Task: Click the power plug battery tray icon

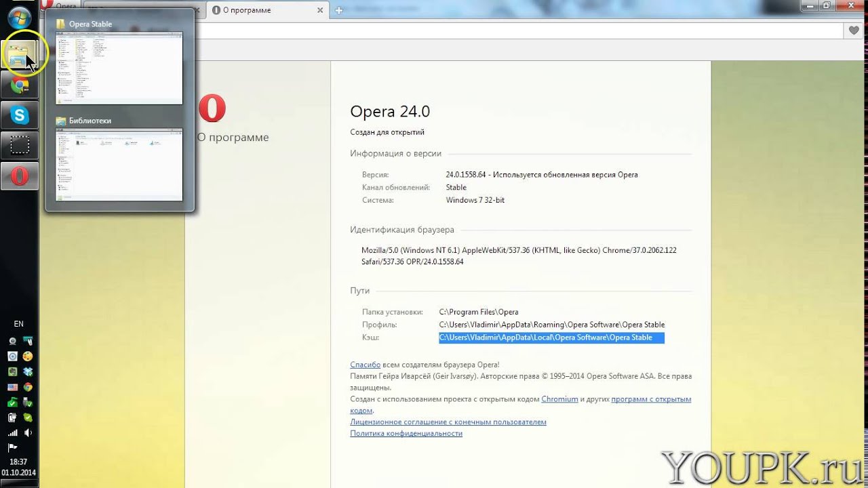Action: tap(13, 418)
